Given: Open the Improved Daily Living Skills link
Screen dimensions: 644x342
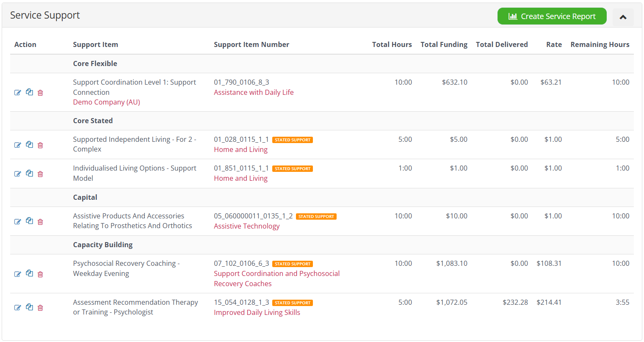Looking at the screenshot, I should pyautogui.click(x=257, y=312).
